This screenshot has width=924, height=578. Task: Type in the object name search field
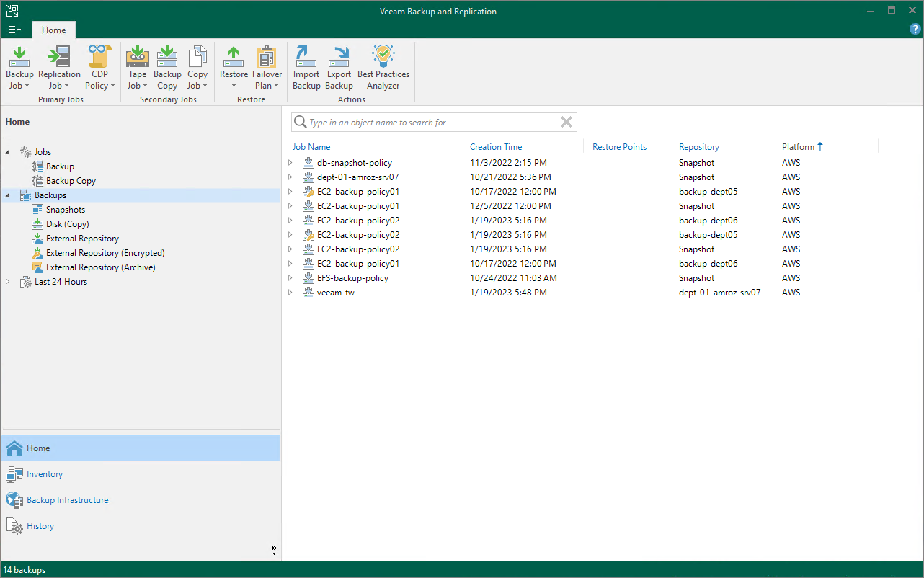click(434, 123)
